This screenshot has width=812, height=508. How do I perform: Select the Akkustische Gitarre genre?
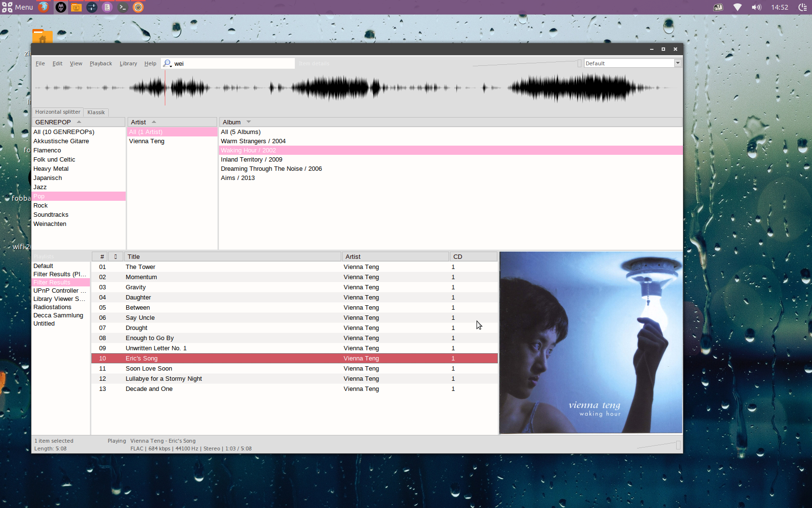click(79, 141)
